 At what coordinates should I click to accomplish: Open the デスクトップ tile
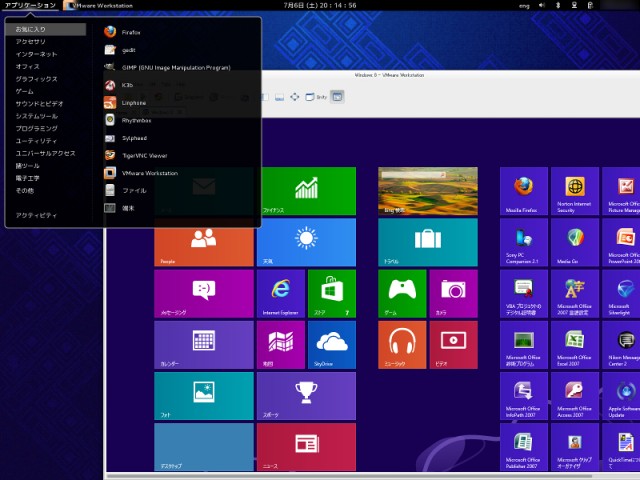tap(204, 447)
